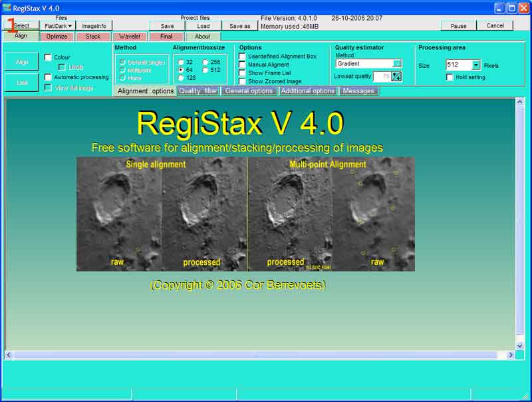Screen dimensions: 532x402
Task: Open the Additional options subtab
Action: 308,91
